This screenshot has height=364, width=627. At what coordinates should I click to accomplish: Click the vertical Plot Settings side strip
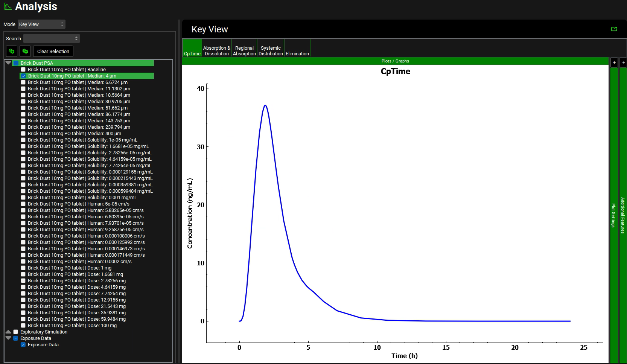tap(614, 215)
